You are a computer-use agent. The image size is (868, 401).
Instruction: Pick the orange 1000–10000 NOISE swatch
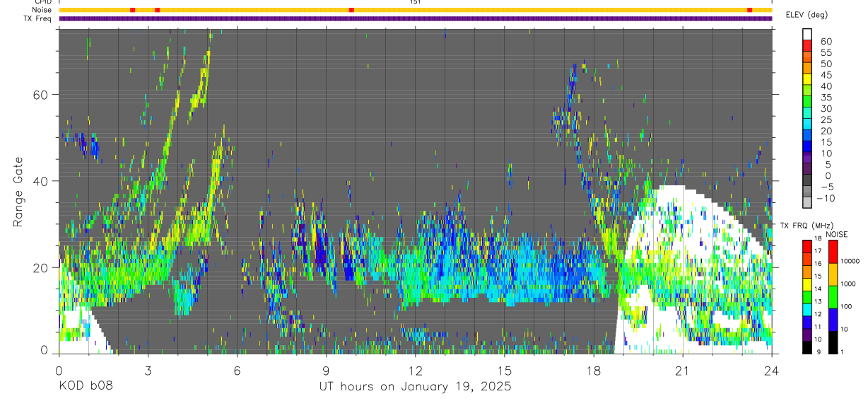tap(833, 274)
